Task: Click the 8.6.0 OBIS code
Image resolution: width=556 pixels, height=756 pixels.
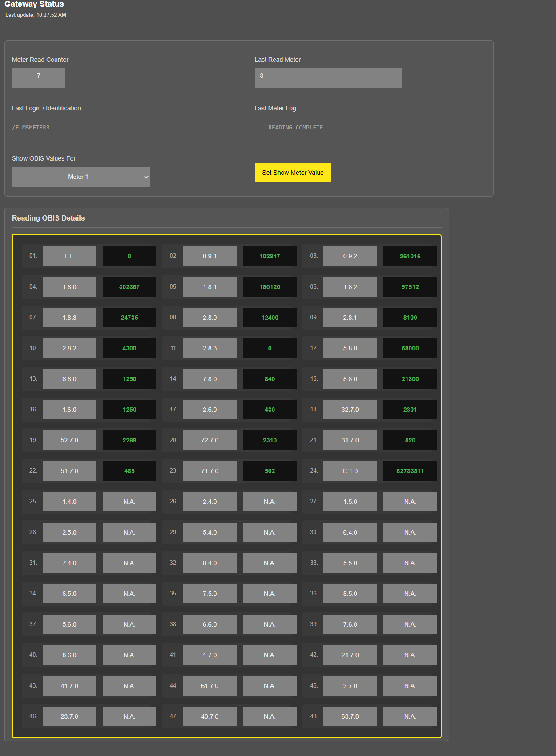Action: [x=69, y=655]
